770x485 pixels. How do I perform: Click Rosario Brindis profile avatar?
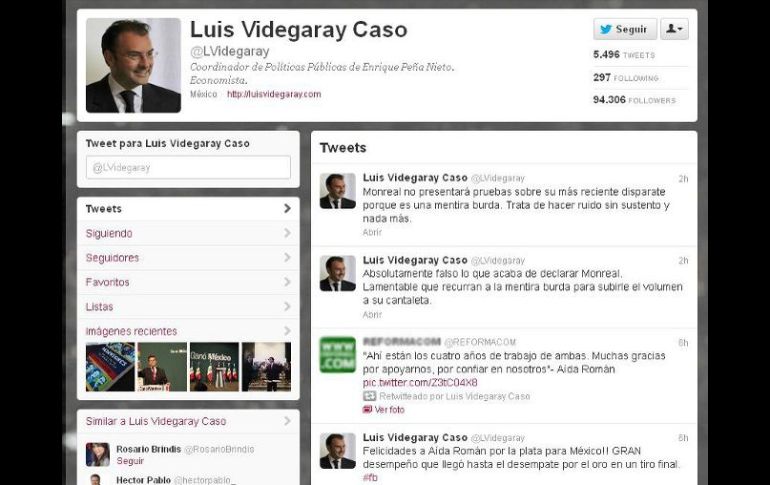pos(98,454)
